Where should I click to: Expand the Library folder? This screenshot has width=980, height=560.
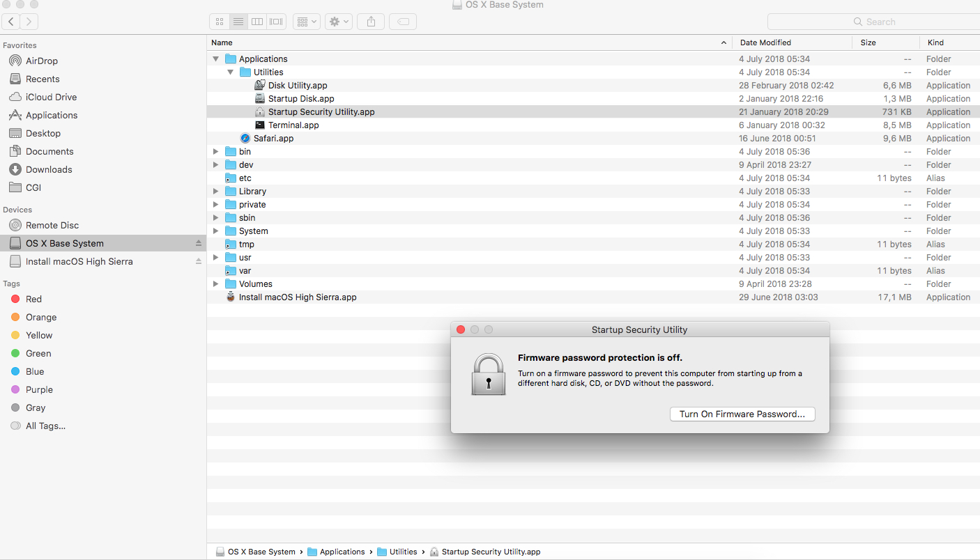216,192
